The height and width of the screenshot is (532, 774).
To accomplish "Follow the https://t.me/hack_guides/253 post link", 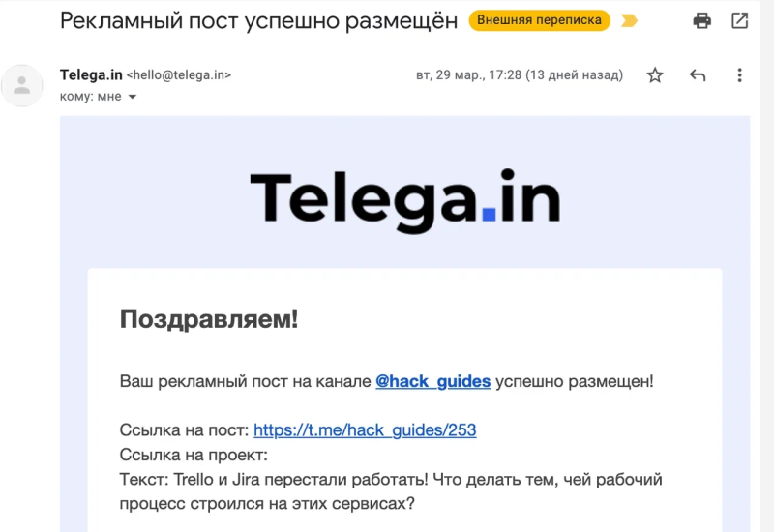I will click(x=365, y=429).
